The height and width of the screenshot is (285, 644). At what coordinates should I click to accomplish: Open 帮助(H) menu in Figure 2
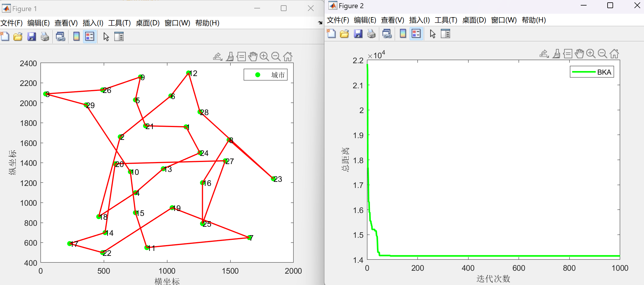click(x=534, y=20)
